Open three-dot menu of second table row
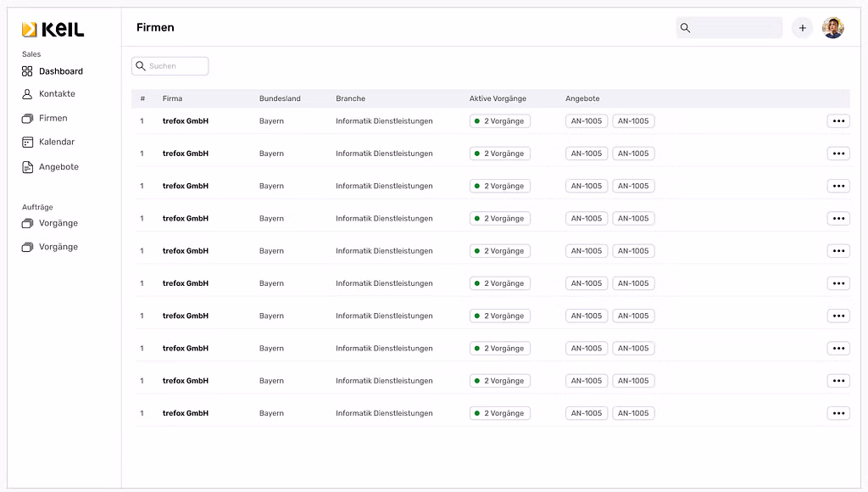Image resolution: width=868 pixels, height=492 pixels. click(838, 154)
